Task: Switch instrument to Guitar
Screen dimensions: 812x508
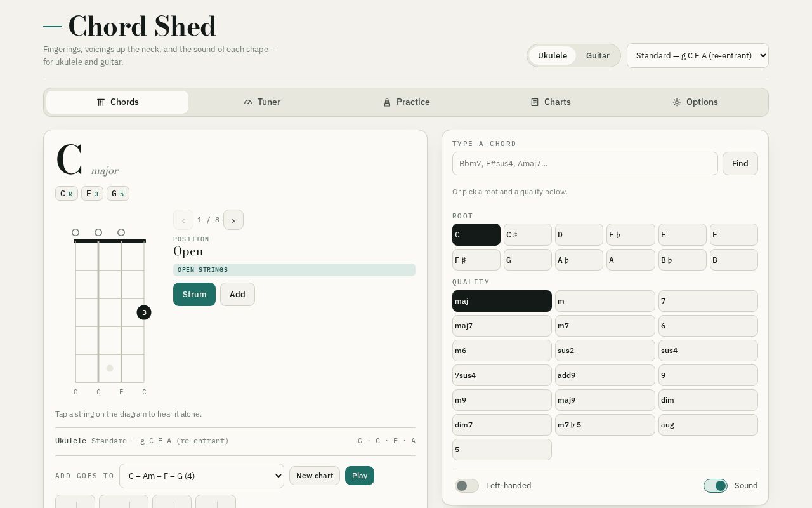Action: coord(598,56)
